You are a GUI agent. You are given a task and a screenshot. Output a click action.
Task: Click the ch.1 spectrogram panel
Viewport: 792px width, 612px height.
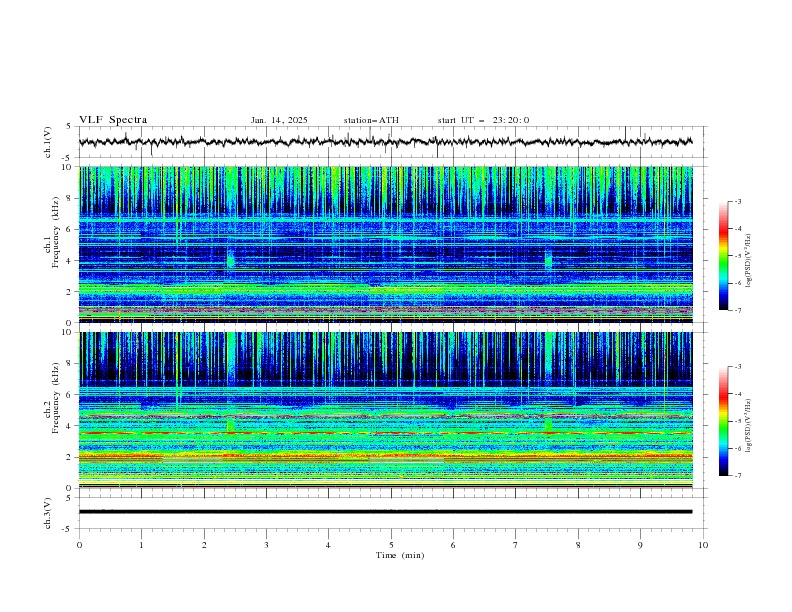tap(386, 244)
